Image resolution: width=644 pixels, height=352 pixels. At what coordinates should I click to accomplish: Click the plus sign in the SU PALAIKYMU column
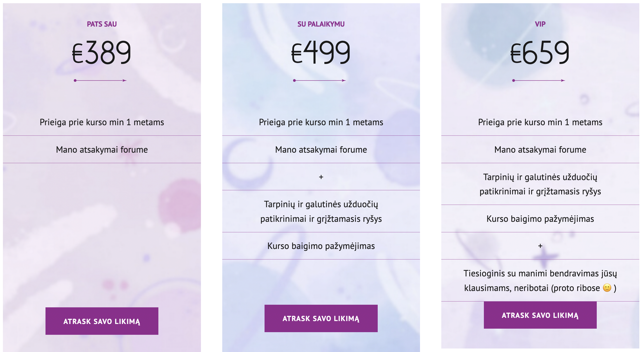point(321,177)
